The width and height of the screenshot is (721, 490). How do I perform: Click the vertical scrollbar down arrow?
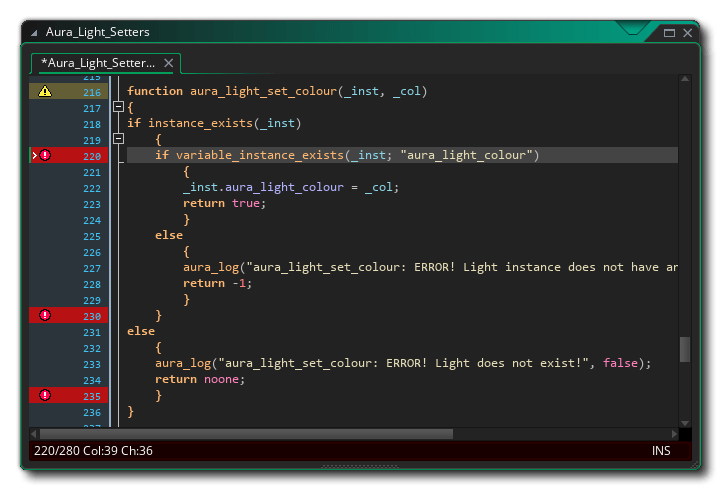coord(685,423)
